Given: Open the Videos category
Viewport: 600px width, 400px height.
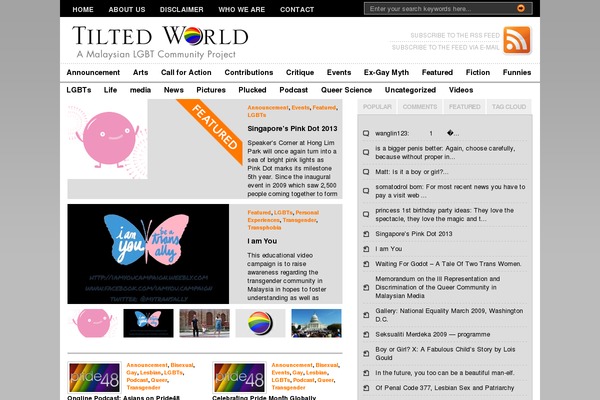Looking at the screenshot, I should click(461, 90).
